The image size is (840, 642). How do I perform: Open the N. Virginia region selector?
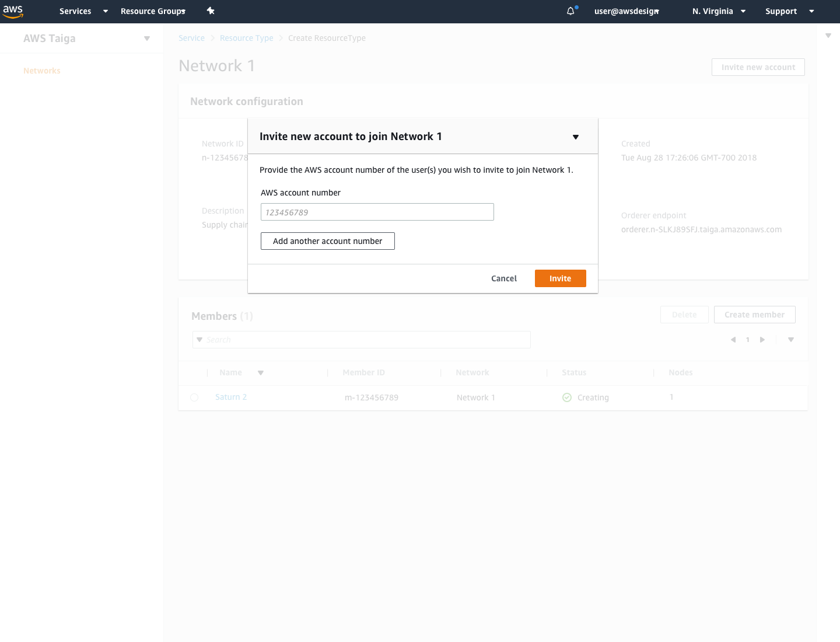[x=719, y=11]
